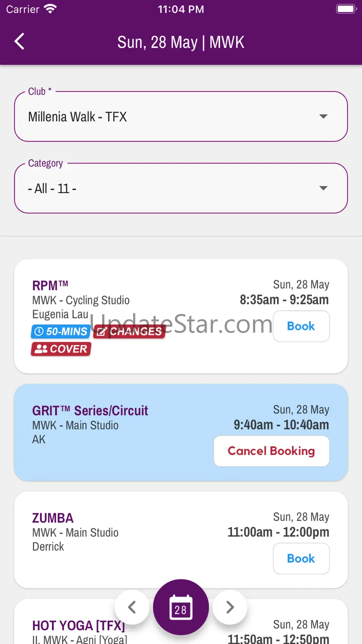
Task: Cancel Booking for GRIT Series/Circuit
Action: click(x=271, y=451)
